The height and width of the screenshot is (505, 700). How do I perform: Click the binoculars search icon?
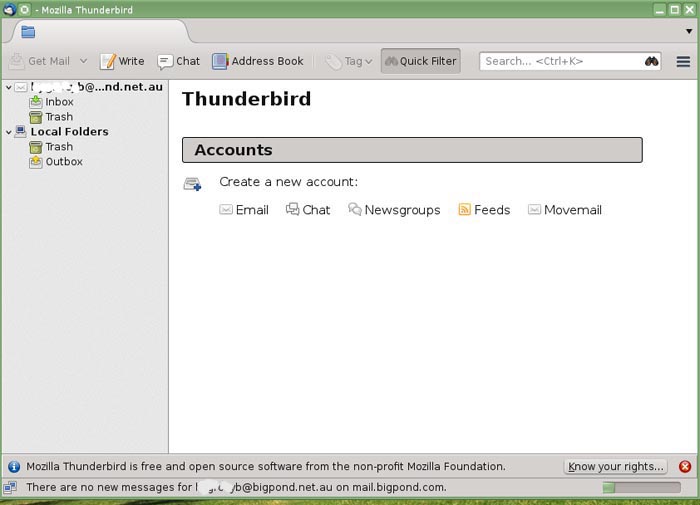(x=651, y=61)
